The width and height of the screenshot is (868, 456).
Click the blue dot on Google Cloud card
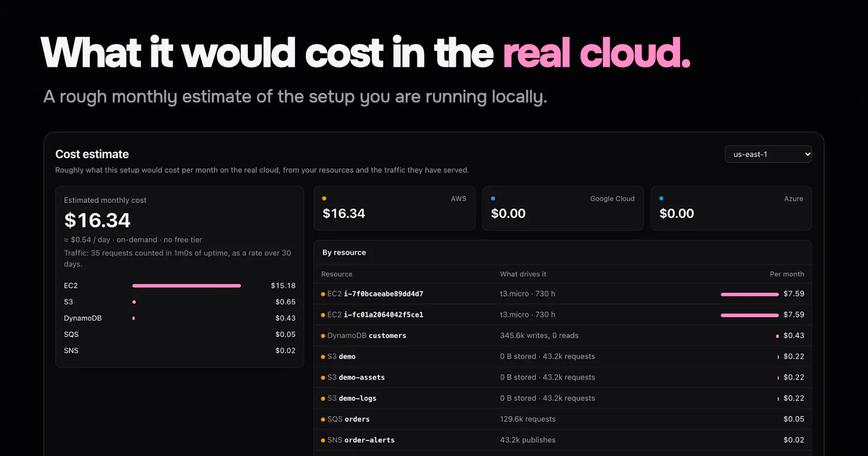pyautogui.click(x=493, y=199)
